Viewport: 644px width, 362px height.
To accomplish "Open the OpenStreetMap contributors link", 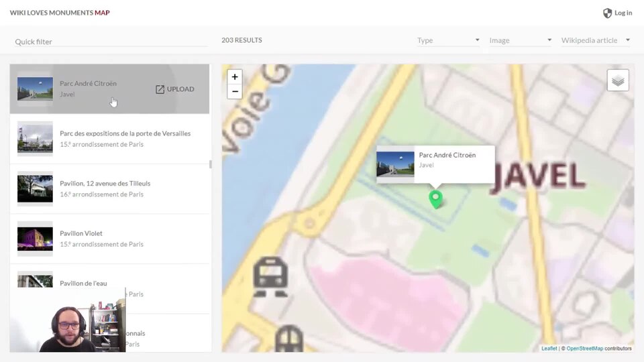I will coord(584,349).
